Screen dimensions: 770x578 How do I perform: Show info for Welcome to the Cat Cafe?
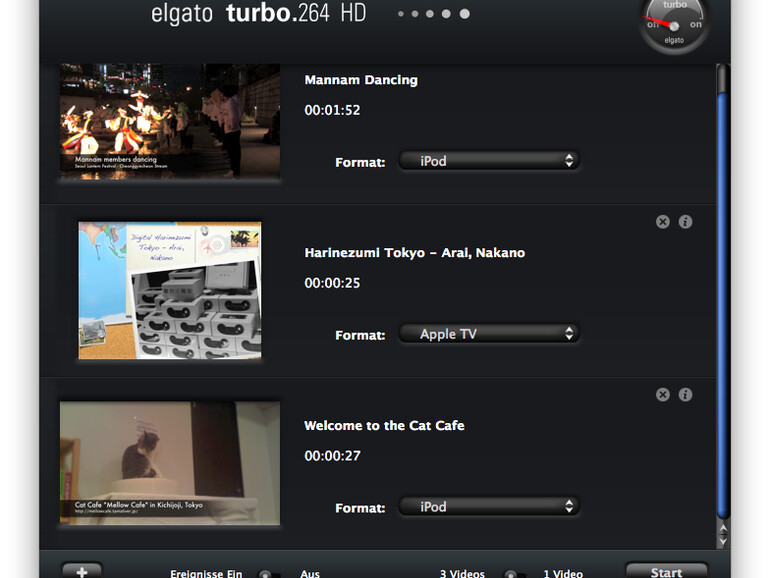(685, 395)
